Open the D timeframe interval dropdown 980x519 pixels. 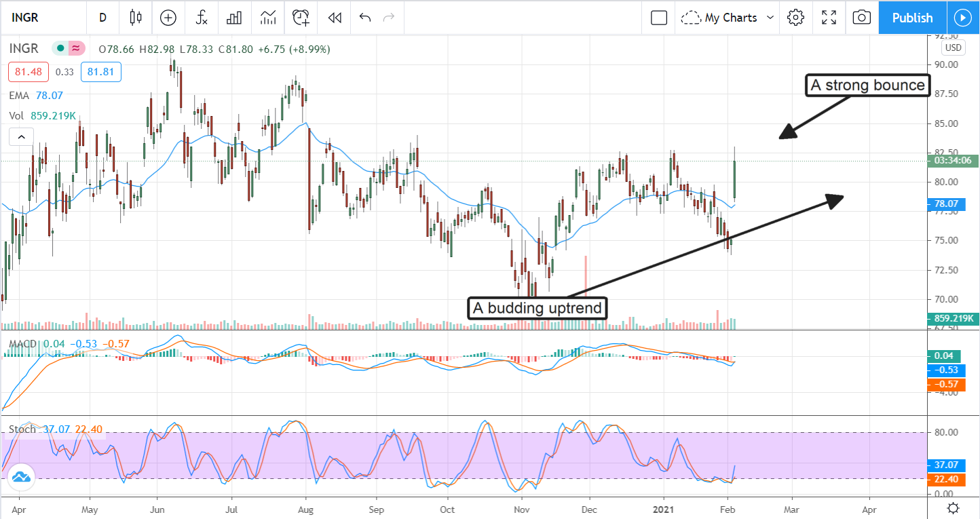[x=102, y=18]
